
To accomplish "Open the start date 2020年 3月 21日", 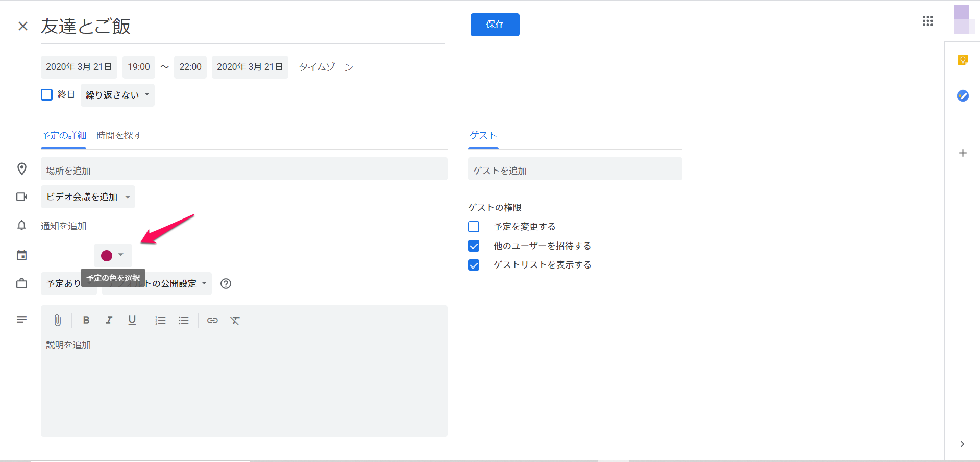I will 79,67.
